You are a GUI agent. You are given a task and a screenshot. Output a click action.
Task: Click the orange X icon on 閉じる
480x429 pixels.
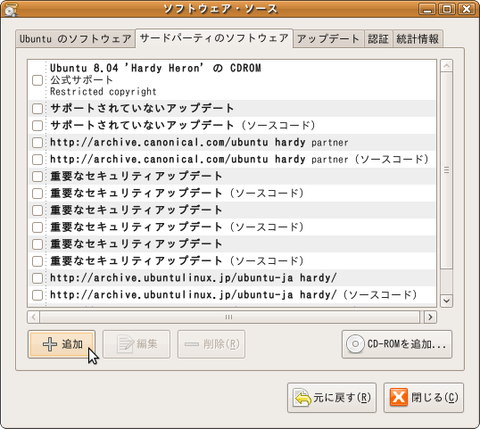pyautogui.click(x=399, y=397)
